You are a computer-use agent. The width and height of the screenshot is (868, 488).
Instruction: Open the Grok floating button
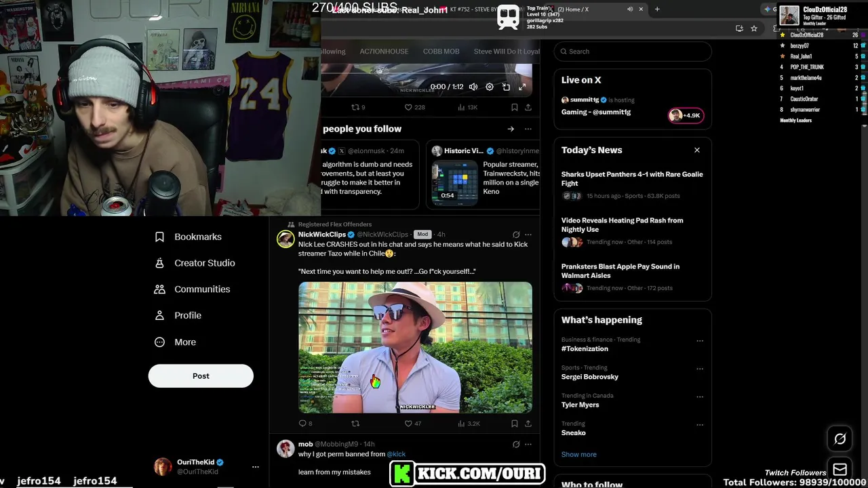tap(840, 439)
